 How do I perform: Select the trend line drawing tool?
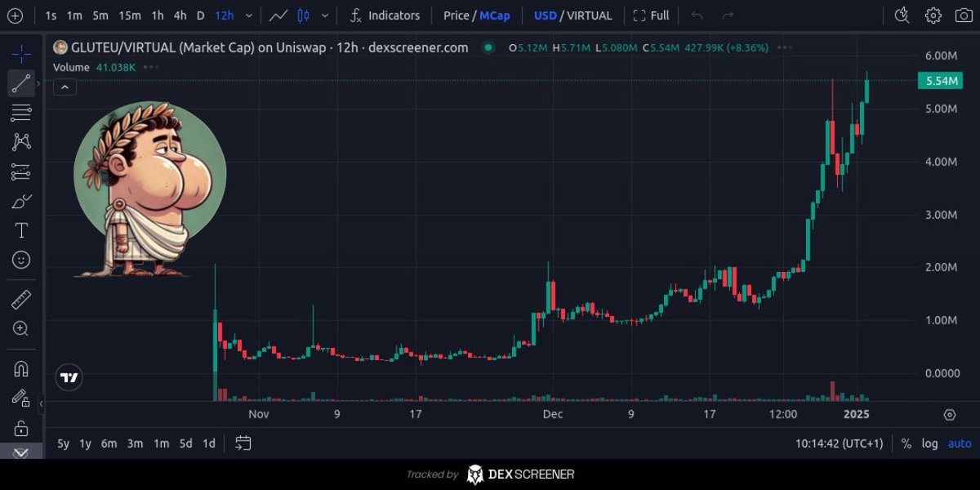coord(21,83)
